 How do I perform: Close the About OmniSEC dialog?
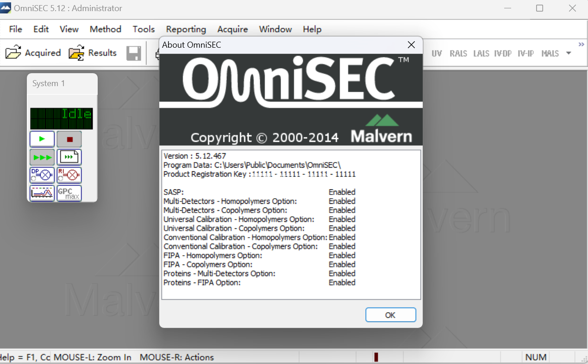tap(411, 45)
